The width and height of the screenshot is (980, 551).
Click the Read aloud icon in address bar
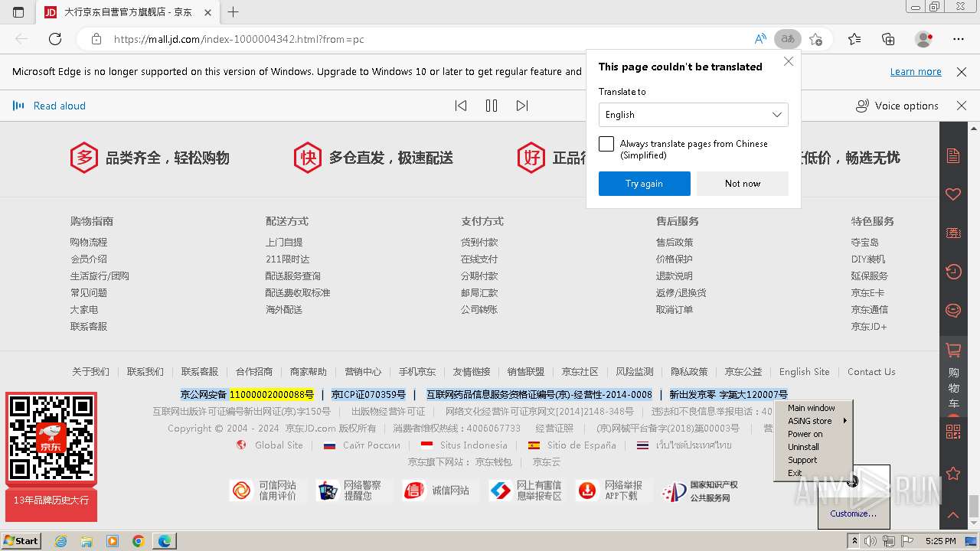[x=760, y=39]
